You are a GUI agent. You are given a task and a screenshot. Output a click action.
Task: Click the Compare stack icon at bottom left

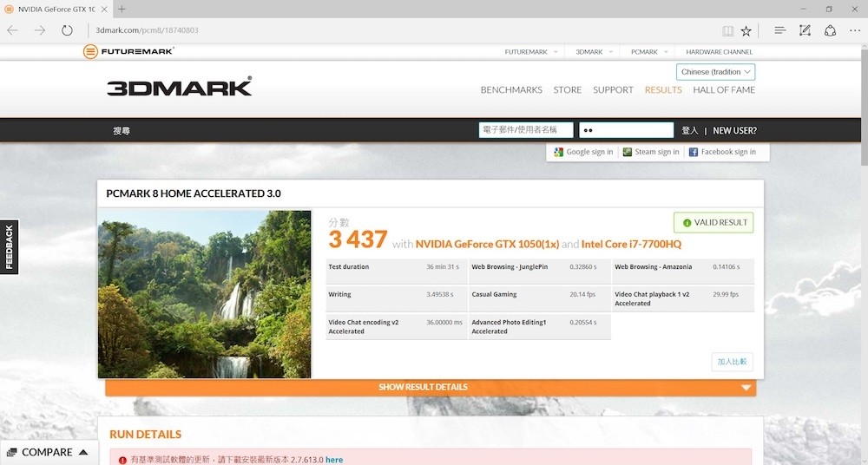click(x=11, y=452)
